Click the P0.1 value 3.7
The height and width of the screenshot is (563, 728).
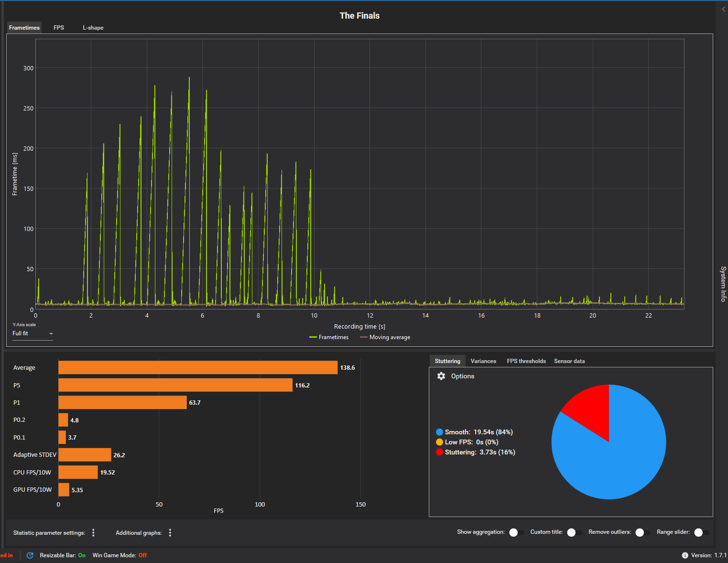tap(72, 438)
